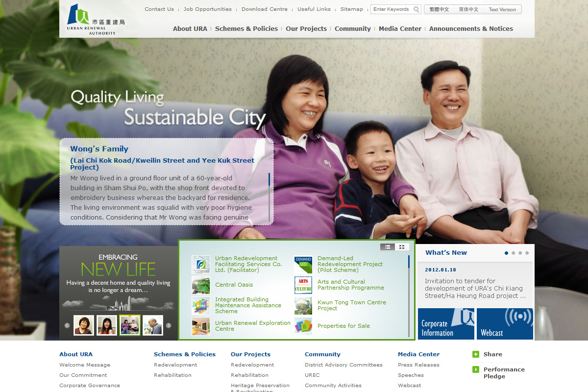This screenshot has width=588, height=392.
Task: Open the Download Centre link
Action: [265, 9]
